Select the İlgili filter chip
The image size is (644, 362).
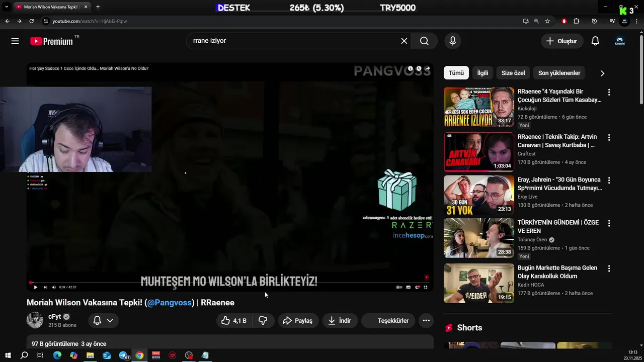[482, 73]
